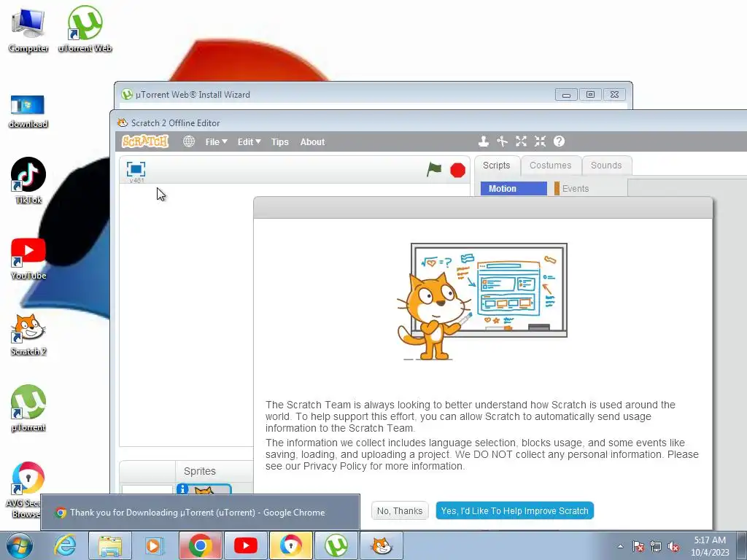The height and width of the screenshot is (560, 747).
Task: Click Yes, I'd Like To Help Improve Scratch
Action: 514,511
